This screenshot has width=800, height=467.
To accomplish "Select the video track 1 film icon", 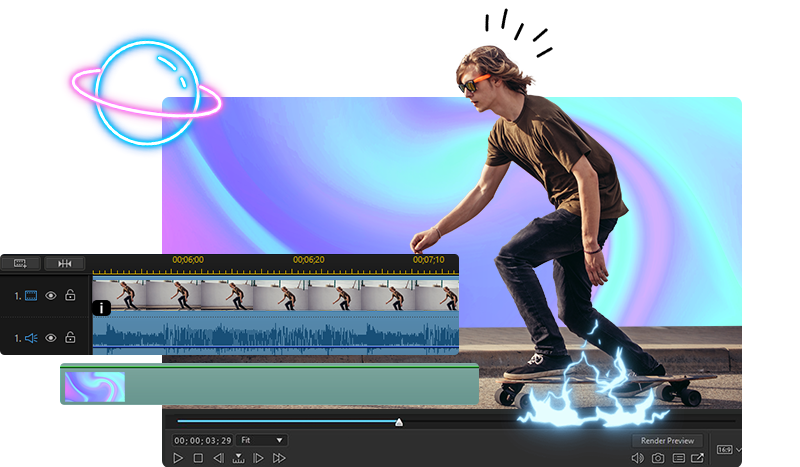I will [x=31, y=296].
